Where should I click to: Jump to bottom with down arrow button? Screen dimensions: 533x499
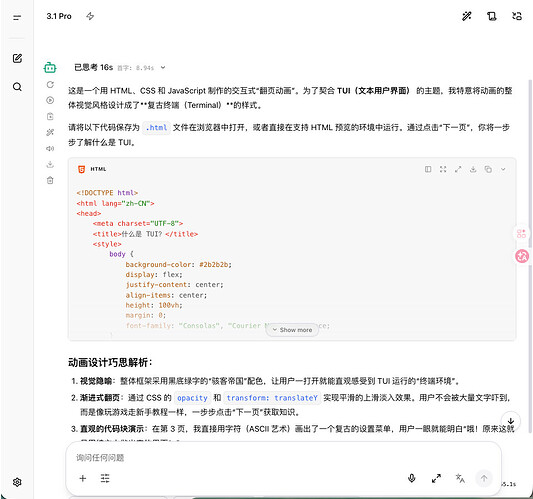click(511, 421)
